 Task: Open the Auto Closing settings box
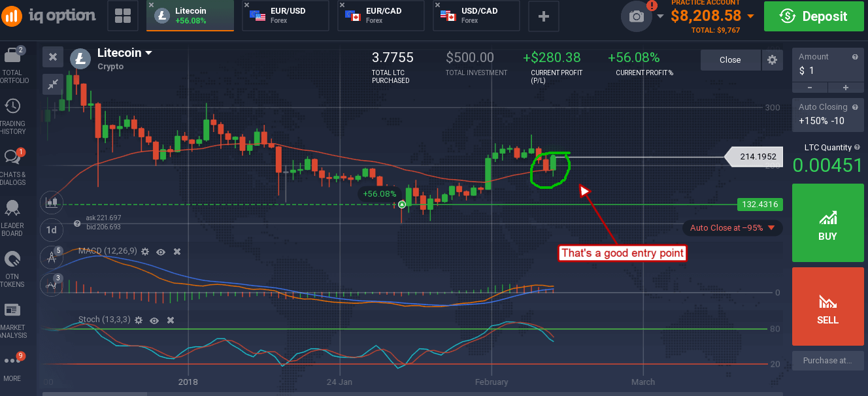[827, 114]
